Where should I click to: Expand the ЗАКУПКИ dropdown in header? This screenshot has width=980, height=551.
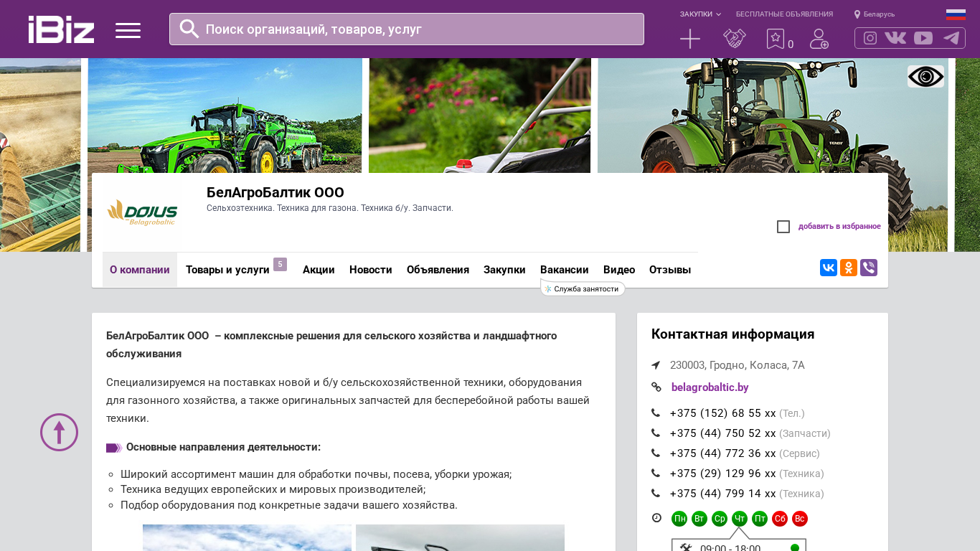tap(700, 14)
